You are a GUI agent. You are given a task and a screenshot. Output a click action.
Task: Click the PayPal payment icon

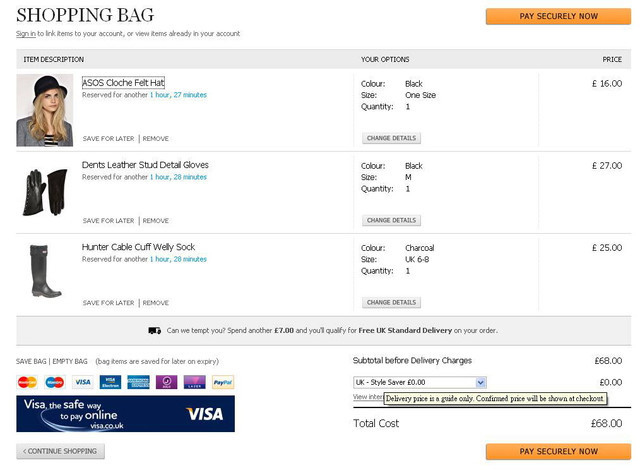coord(223,382)
